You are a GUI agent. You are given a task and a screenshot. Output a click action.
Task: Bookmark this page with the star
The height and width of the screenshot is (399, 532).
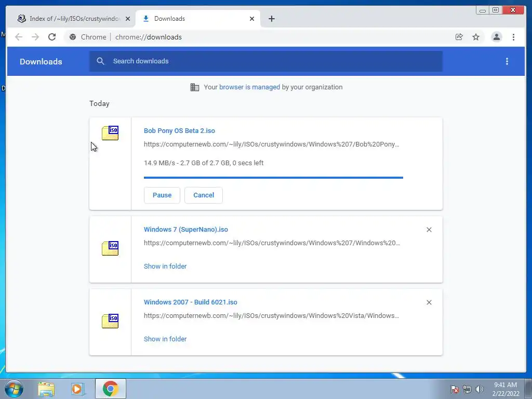click(476, 37)
